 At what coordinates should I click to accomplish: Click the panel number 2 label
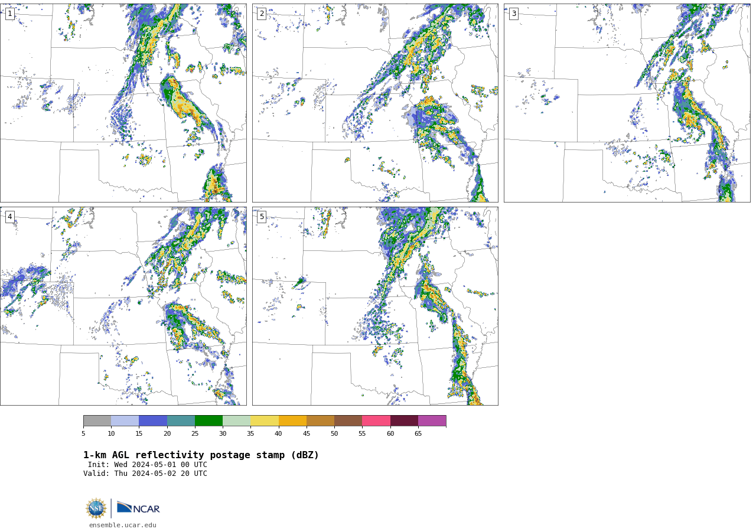(262, 14)
